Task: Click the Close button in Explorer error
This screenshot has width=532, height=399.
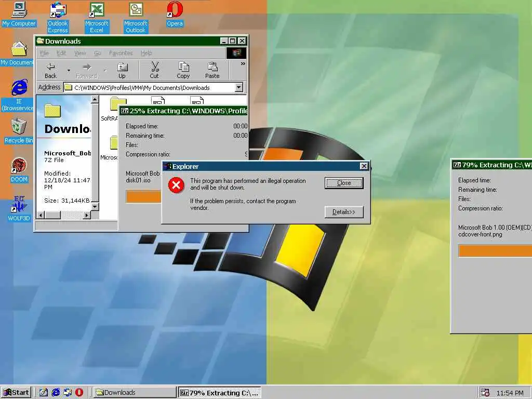Action: click(x=344, y=183)
